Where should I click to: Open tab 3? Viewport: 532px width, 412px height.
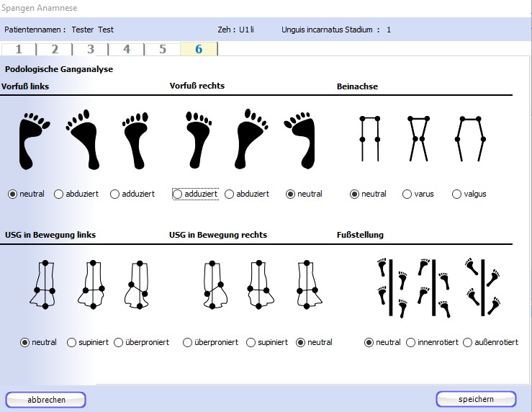[91, 49]
